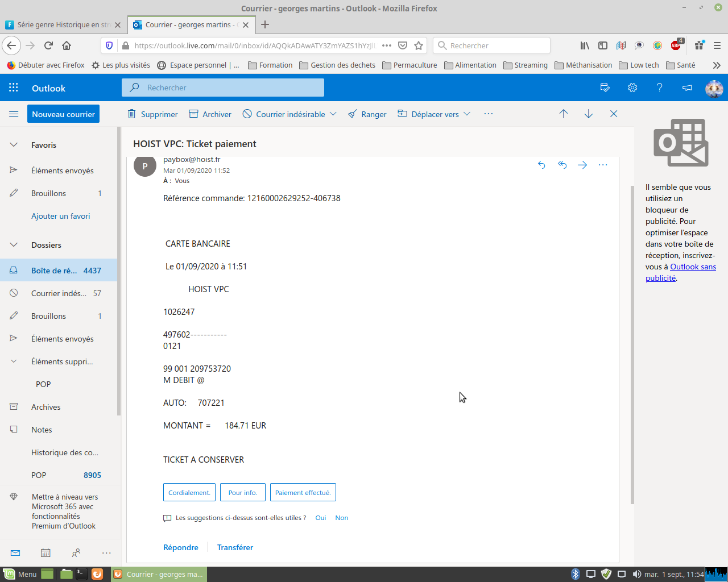
Task: Switch to Calendar view in bottom bar
Action: [45, 552]
